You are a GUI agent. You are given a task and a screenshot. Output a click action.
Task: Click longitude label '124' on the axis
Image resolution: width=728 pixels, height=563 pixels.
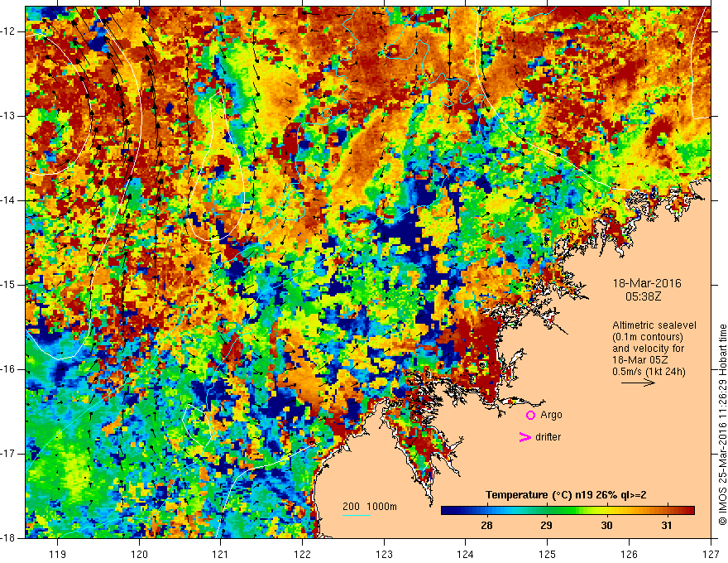point(465,554)
